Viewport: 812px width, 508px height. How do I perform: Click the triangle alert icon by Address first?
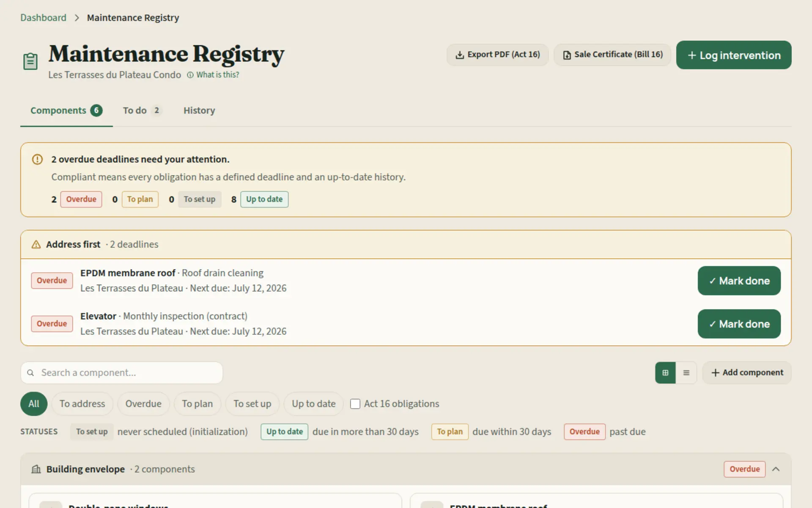(x=36, y=245)
